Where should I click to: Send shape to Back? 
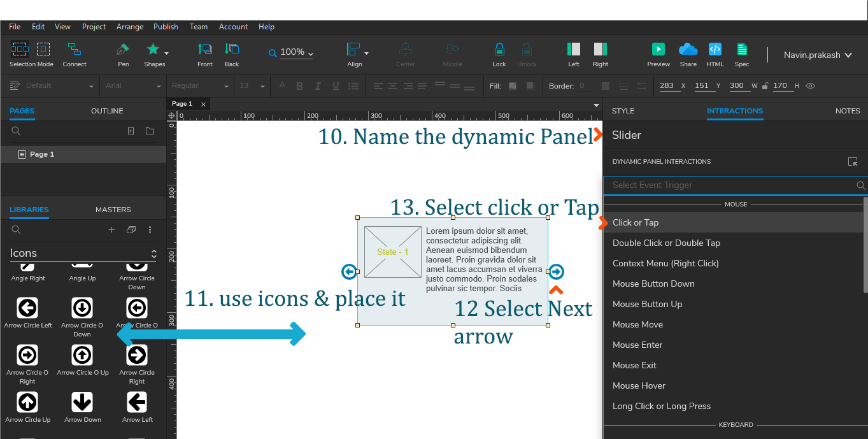pyautogui.click(x=232, y=51)
